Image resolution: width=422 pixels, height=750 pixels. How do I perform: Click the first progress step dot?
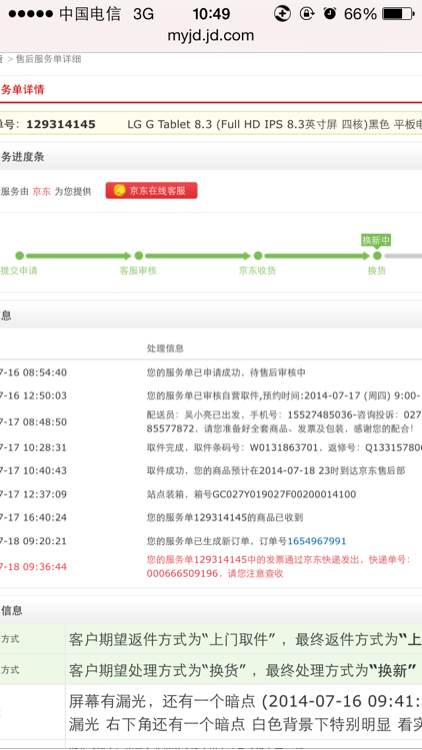20,256
